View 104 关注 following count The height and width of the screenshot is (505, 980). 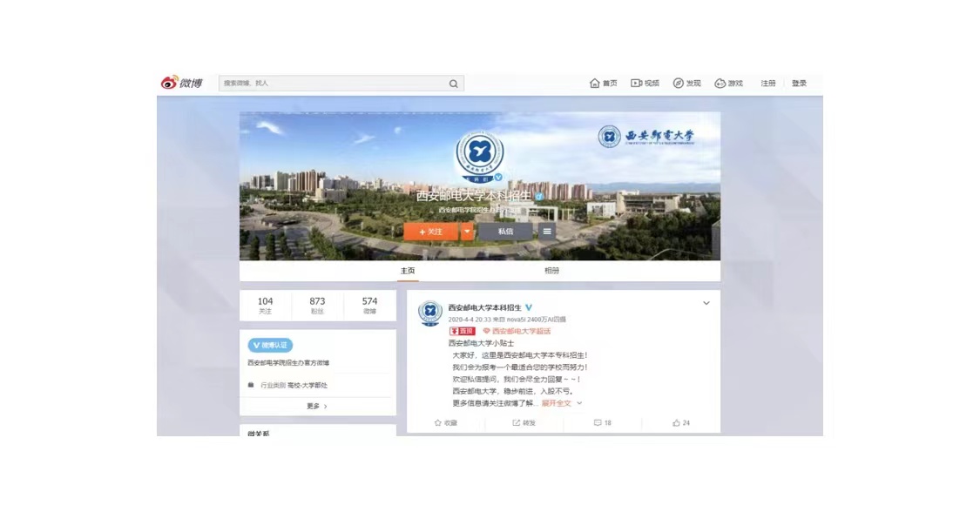click(x=265, y=306)
